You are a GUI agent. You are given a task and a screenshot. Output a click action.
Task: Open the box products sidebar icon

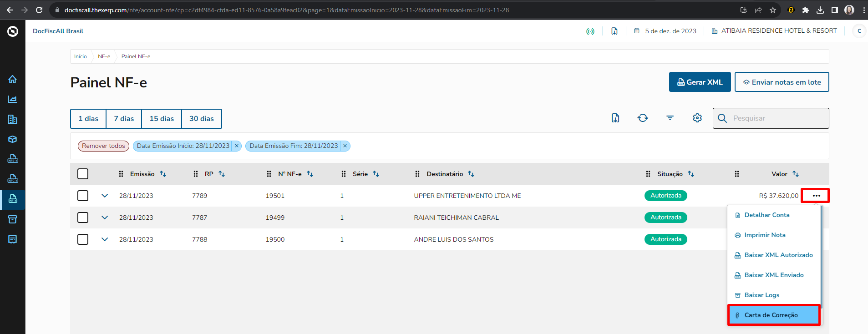point(12,139)
